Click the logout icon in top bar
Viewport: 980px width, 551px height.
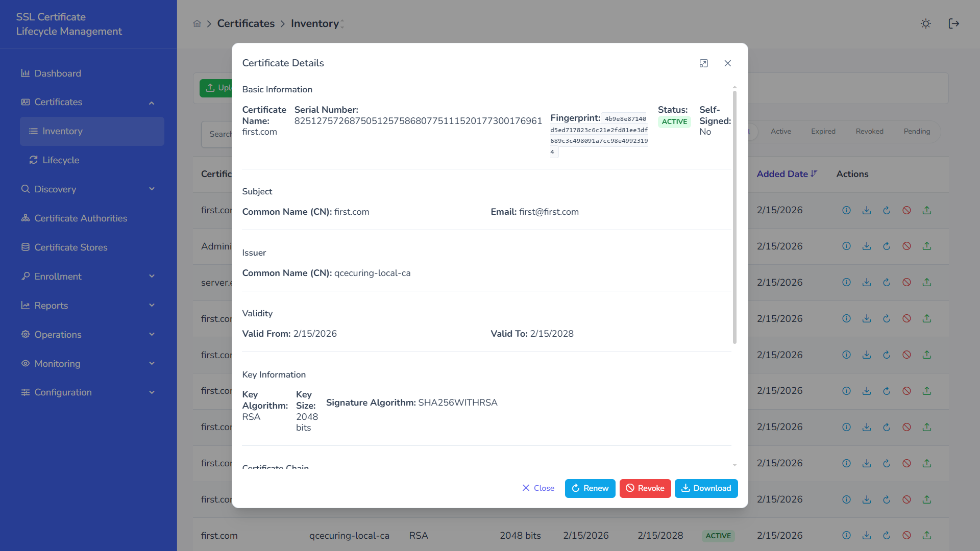[x=953, y=23]
